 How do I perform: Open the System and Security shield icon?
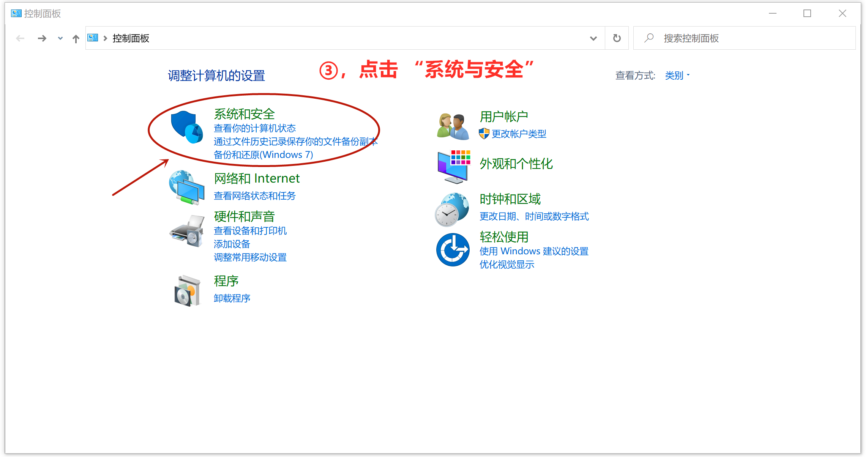(187, 127)
